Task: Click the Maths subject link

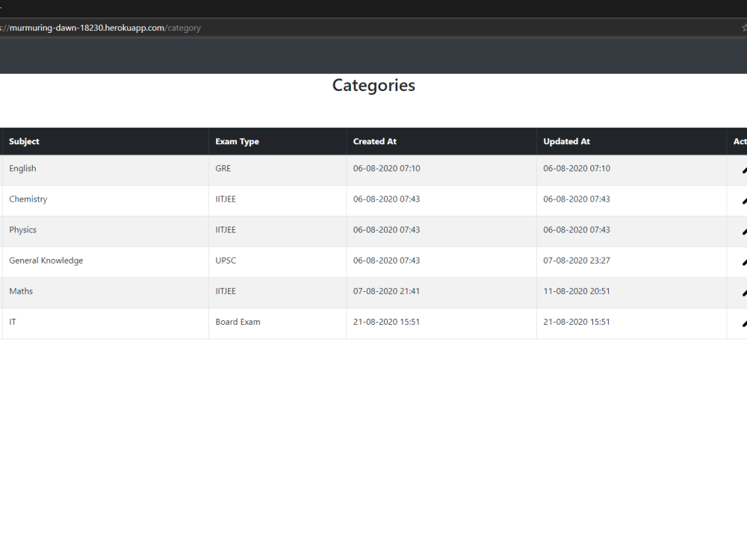Action: tap(20, 290)
